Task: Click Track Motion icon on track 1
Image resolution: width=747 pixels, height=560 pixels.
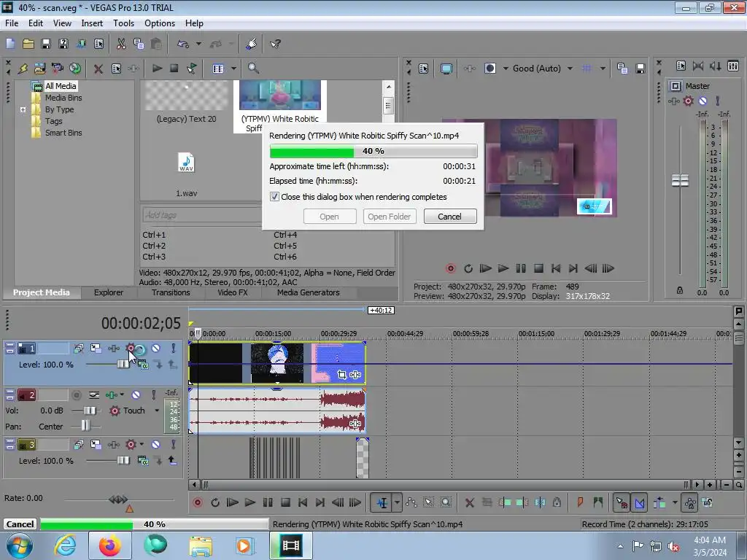Action: (96, 348)
